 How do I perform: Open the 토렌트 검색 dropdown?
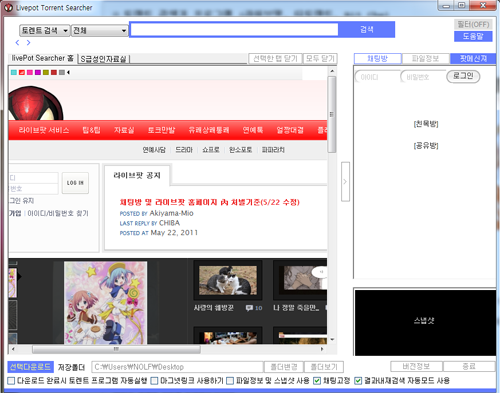pyautogui.click(x=45, y=31)
